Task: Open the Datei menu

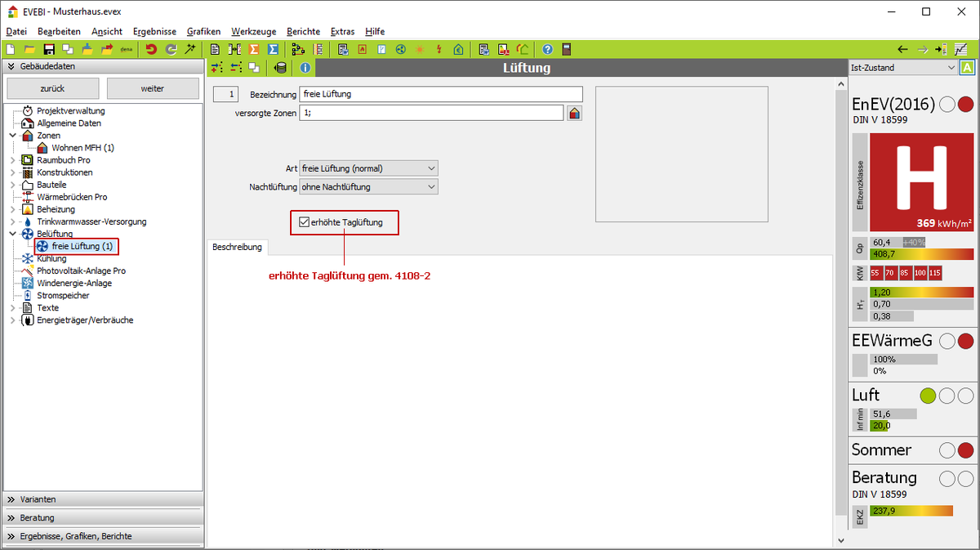Action: pyautogui.click(x=16, y=31)
